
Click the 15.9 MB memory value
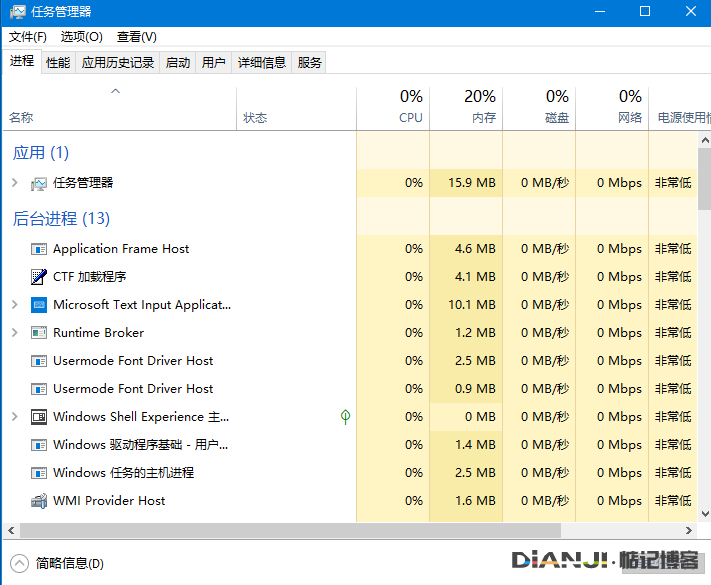pyautogui.click(x=472, y=183)
